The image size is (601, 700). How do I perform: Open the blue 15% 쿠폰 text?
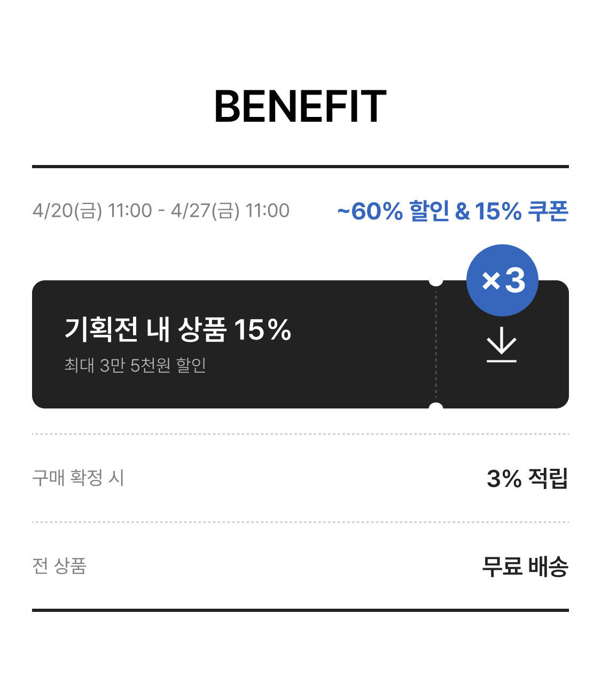coord(521,211)
